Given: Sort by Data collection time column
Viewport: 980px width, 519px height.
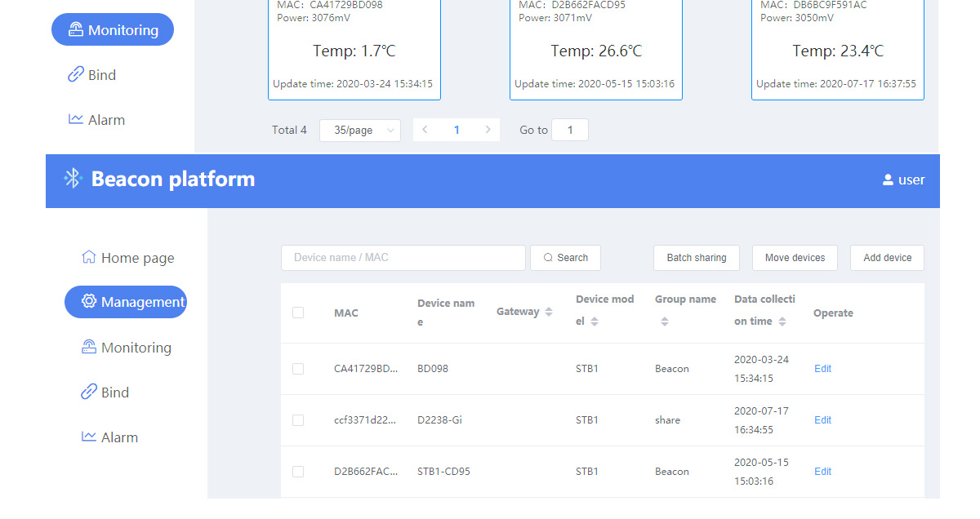Looking at the screenshot, I should pyautogui.click(x=782, y=321).
